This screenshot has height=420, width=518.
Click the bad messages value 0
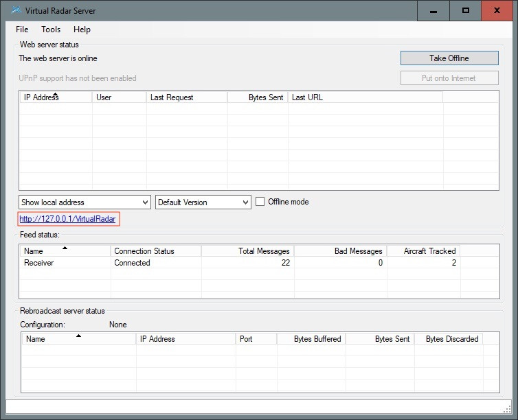click(381, 263)
